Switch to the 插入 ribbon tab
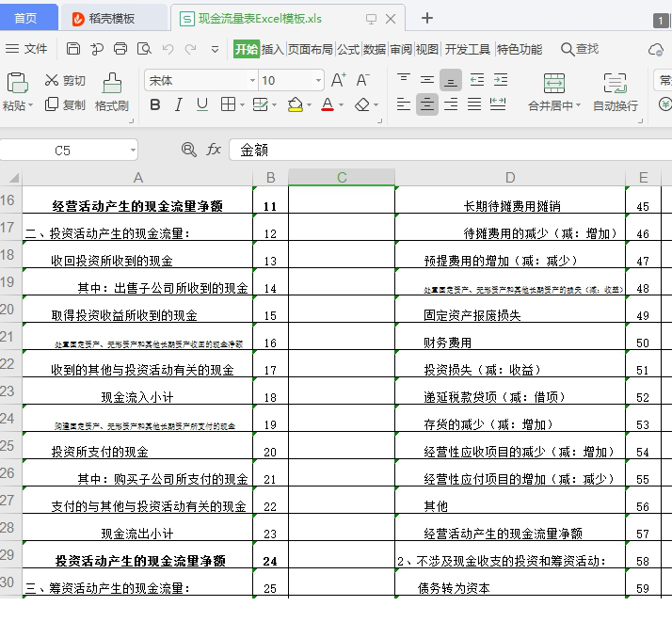672x622 pixels. coord(273,49)
